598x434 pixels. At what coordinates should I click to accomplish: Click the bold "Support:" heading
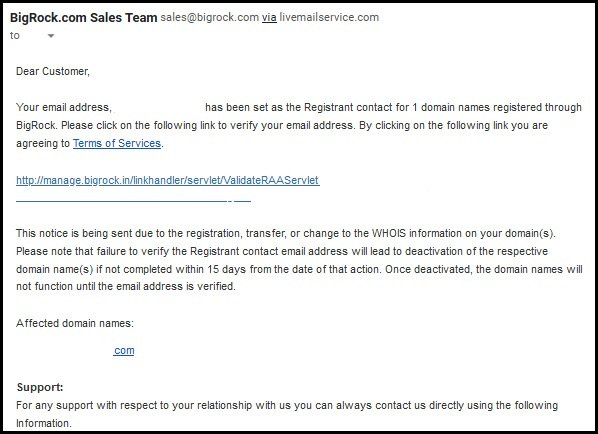40,387
